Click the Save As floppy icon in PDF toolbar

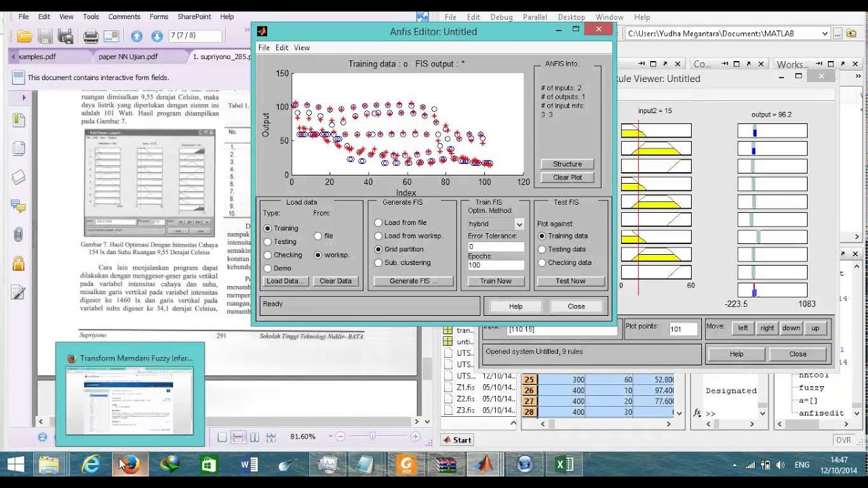point(45,36)
